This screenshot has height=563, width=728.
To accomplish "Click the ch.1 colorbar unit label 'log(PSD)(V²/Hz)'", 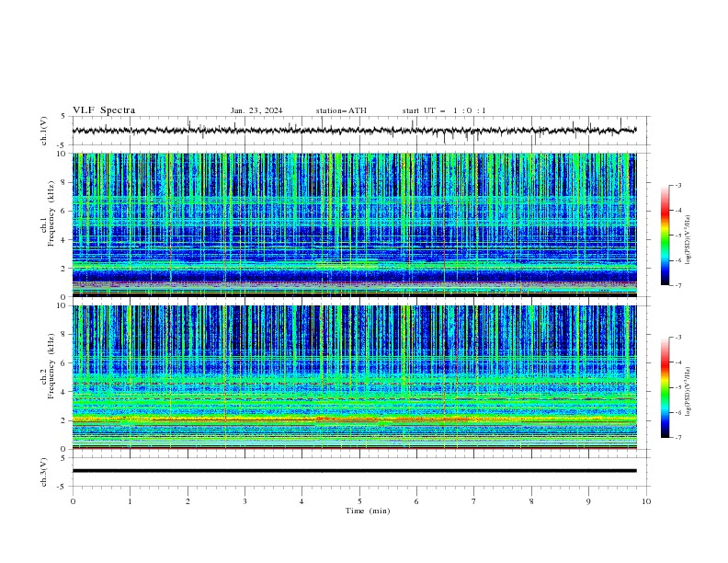I will (688, 240).
